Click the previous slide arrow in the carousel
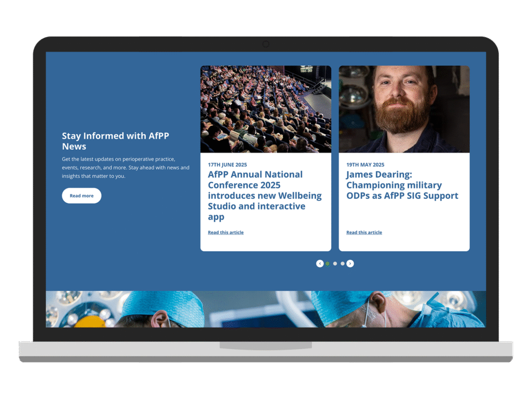Screen dimensions: 532x399 (320, 264)
